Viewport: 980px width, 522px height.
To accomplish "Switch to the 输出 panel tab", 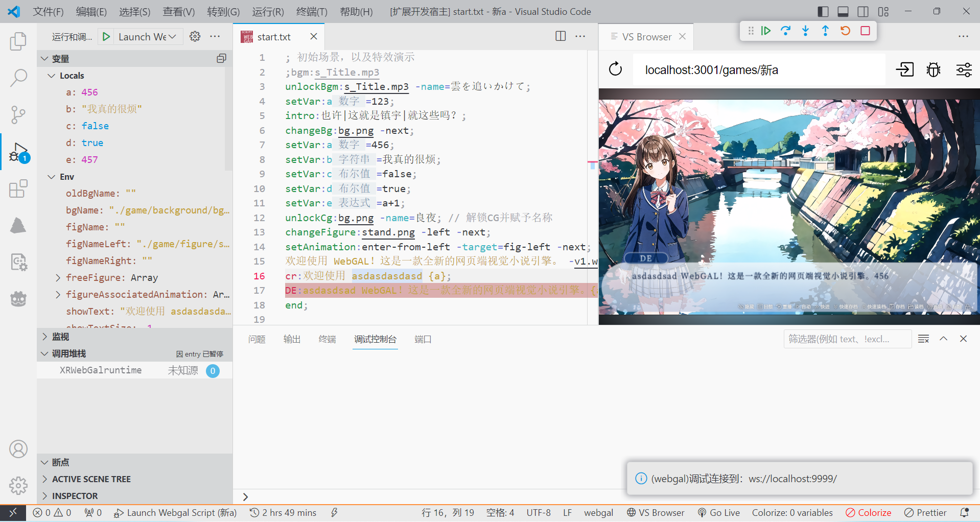I will click(292, 339).
